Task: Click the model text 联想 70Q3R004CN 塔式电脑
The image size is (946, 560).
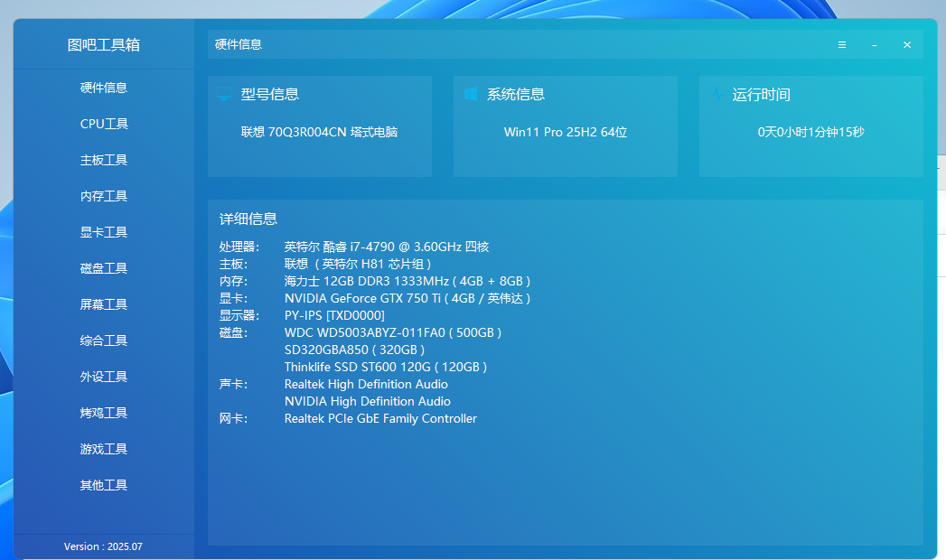Action: 319,132
